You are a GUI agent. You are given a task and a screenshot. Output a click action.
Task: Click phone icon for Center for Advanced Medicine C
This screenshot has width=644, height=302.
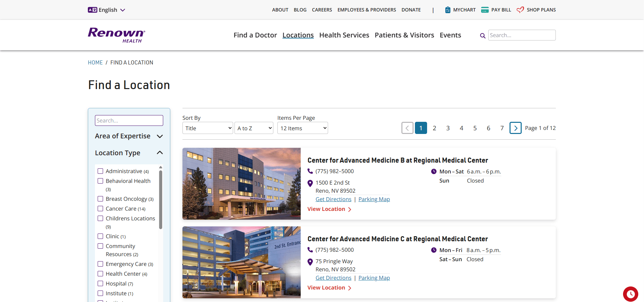coord(310,250)
